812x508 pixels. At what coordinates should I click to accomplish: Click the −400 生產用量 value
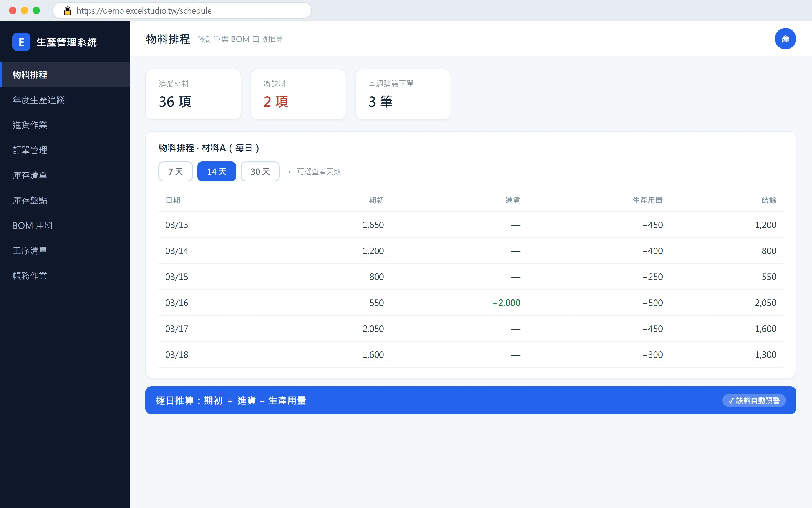pyautogui.click(x=653, y=251)
